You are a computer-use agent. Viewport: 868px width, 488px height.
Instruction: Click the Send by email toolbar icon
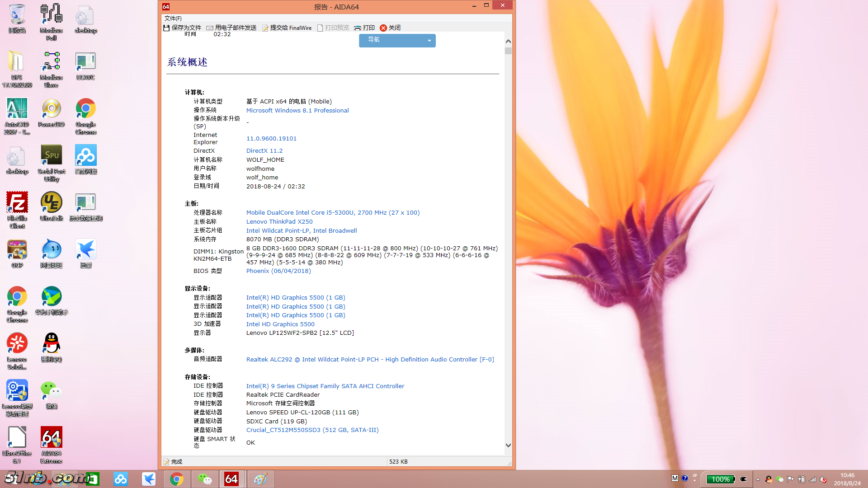210,28
